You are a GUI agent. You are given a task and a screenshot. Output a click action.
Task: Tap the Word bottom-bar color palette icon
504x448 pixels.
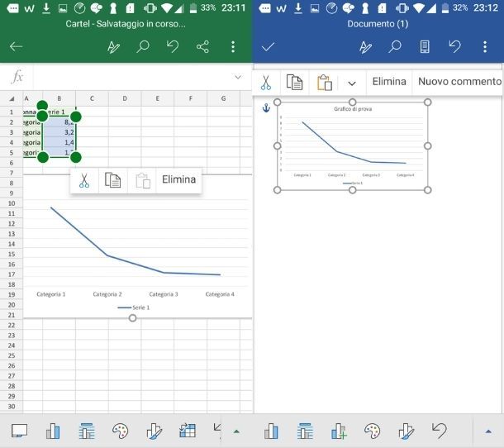click(x=372, y=431)
